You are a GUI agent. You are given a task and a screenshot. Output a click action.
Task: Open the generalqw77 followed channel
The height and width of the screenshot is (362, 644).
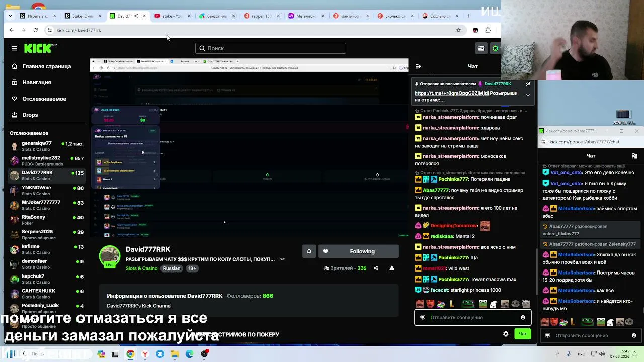click(x=46, y=146)
